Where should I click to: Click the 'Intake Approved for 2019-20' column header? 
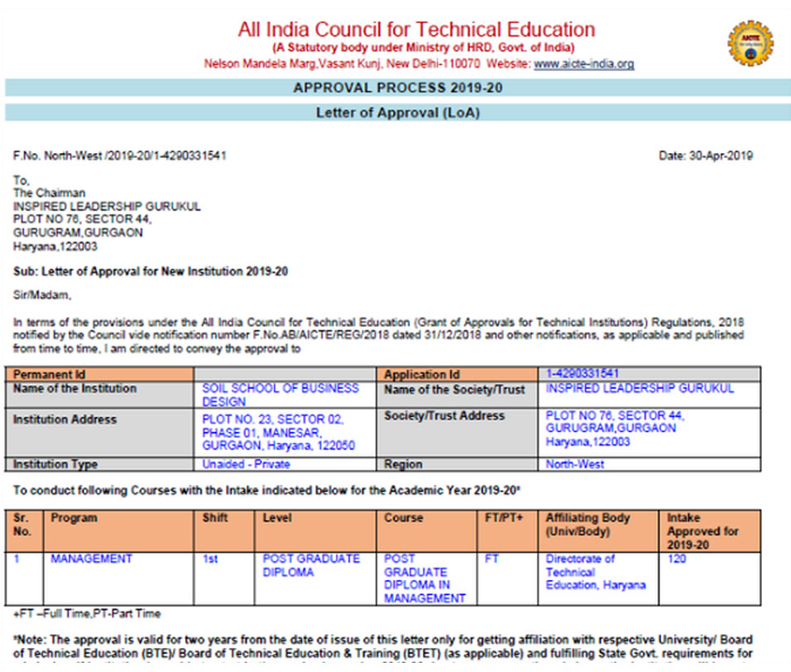pyautogui.click(x=710, y=530)
